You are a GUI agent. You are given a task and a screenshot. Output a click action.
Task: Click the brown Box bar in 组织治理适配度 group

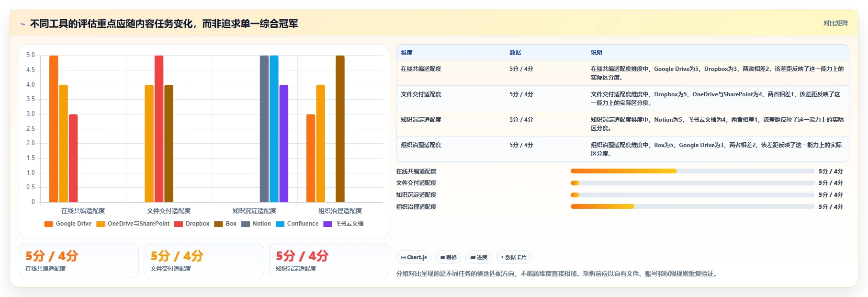point(340,129)
